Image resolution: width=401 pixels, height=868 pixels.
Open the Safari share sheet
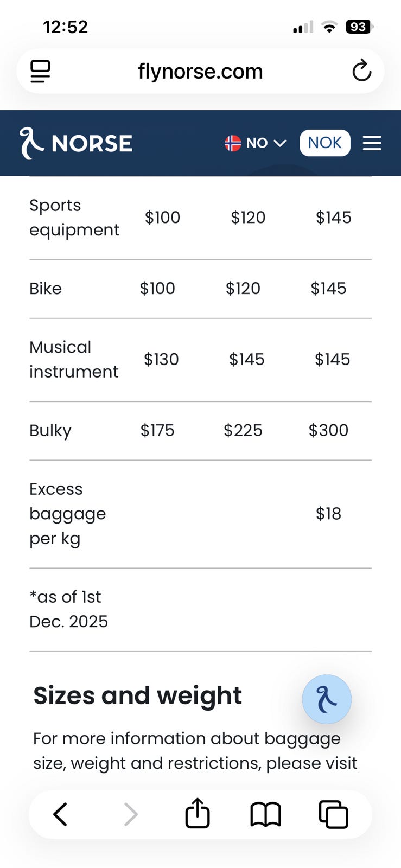pyautogui.click(x=198, y=813)
